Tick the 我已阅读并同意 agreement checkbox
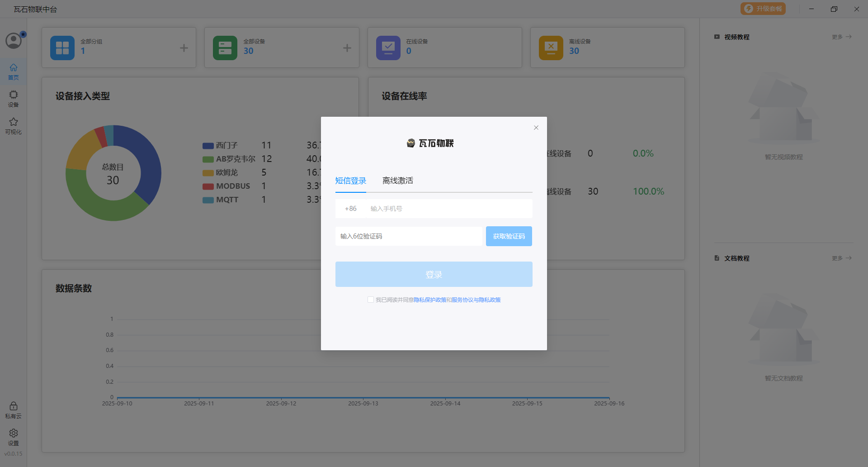The image size is (868, 467). pos(371,300)
